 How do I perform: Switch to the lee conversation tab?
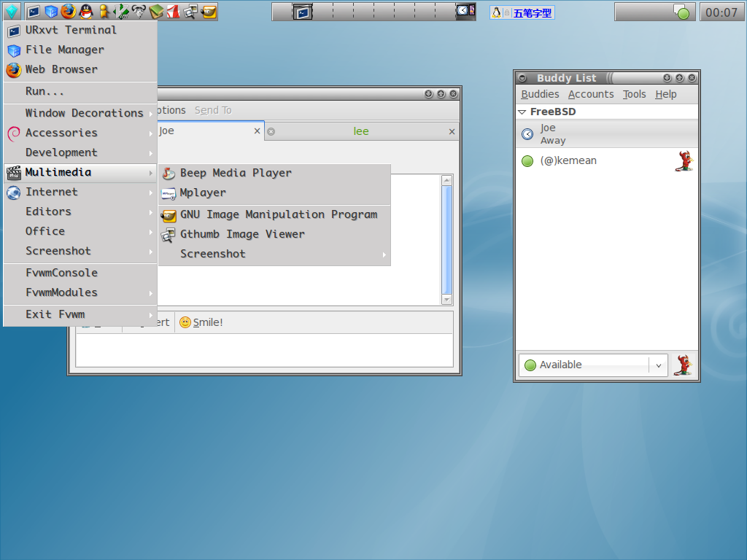(x=360, y=131)
